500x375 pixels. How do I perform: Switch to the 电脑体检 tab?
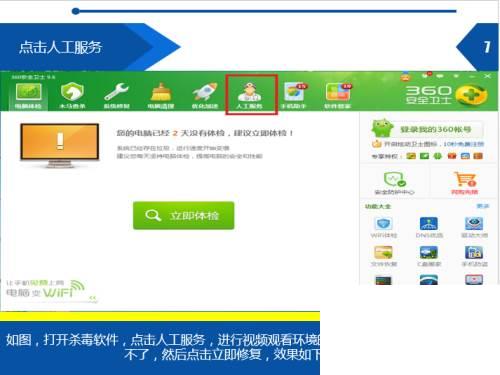point(28,95)
